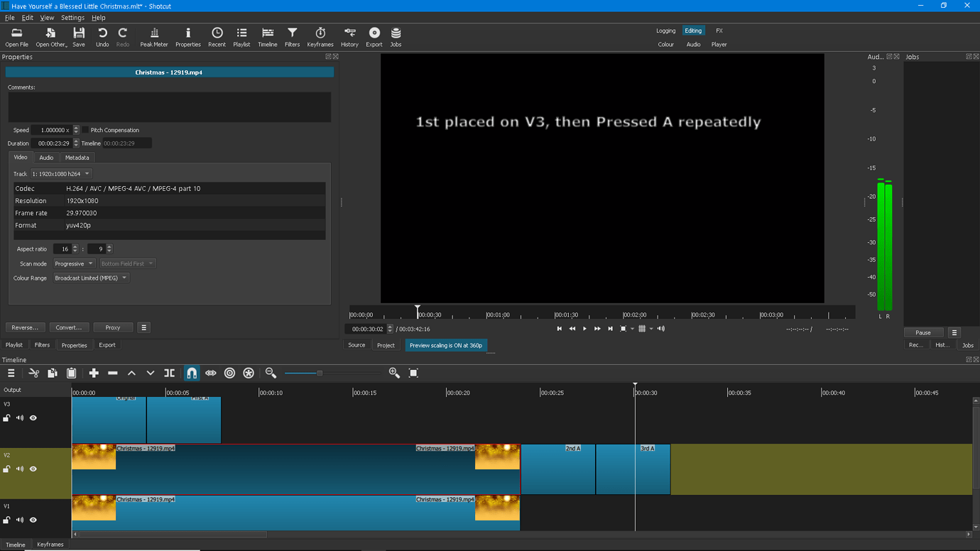The width and height of the screenshot is (980, 551).
Task: Switch to the Keyframes bottom tab
Action: point(50,545)
